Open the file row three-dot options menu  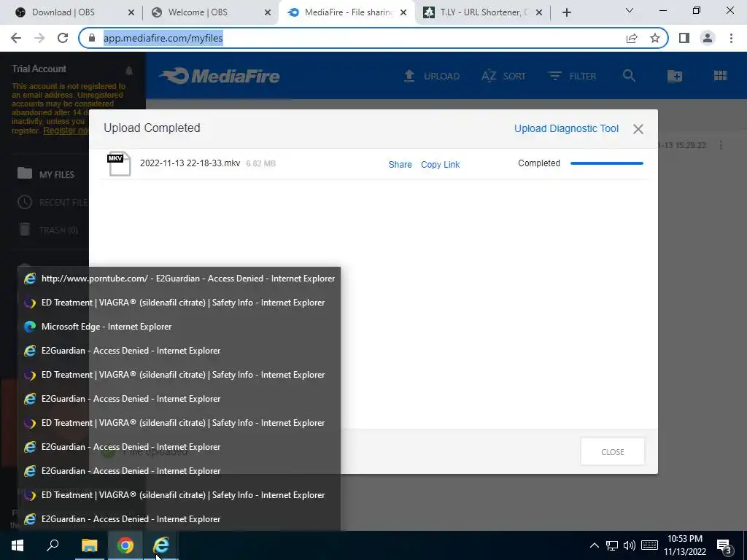[720, 145]
